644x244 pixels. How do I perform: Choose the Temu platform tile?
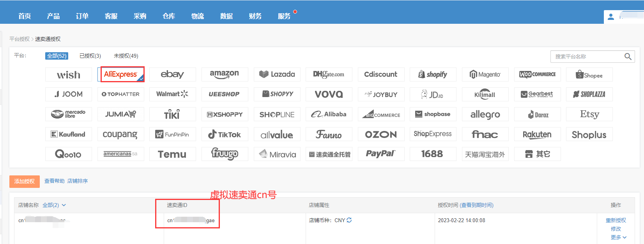coord(173,154)
